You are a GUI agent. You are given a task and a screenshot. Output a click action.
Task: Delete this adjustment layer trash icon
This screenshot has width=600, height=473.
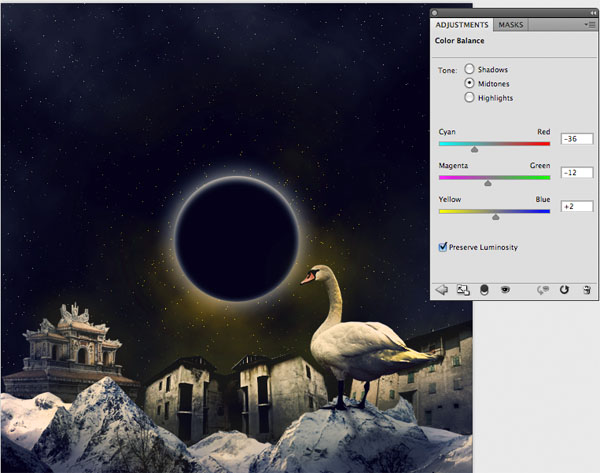(x=587, y=290)
